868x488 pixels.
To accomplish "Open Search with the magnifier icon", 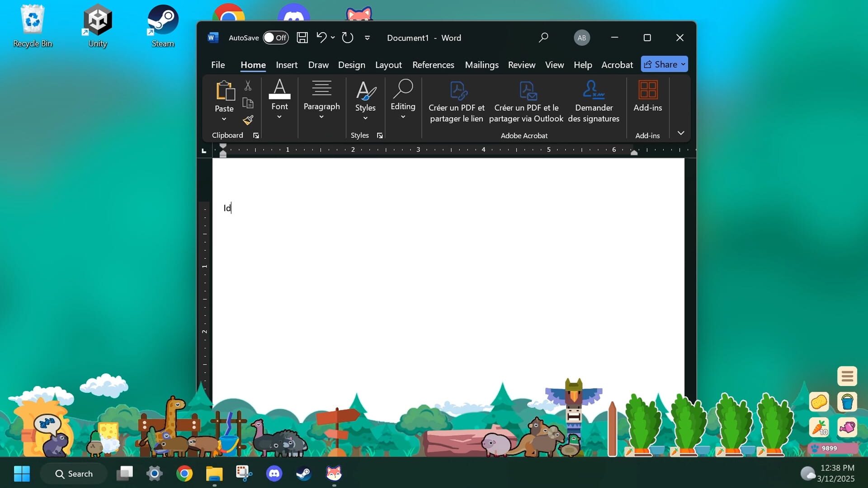I will 543,38.
